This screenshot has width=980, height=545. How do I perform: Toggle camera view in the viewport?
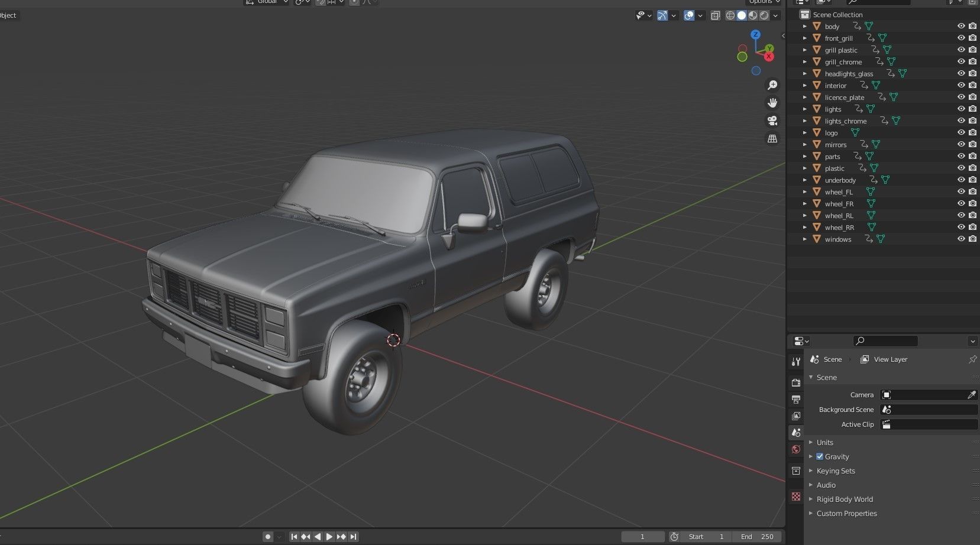(x=772, y=121)
